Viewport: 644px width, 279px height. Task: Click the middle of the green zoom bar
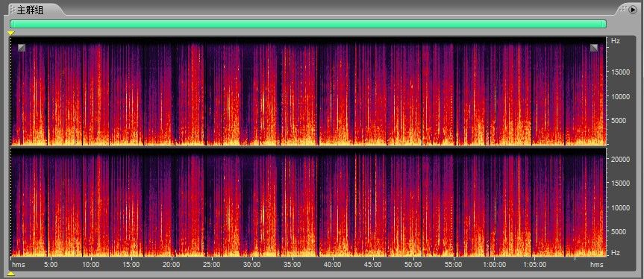[x=308, y=24]
